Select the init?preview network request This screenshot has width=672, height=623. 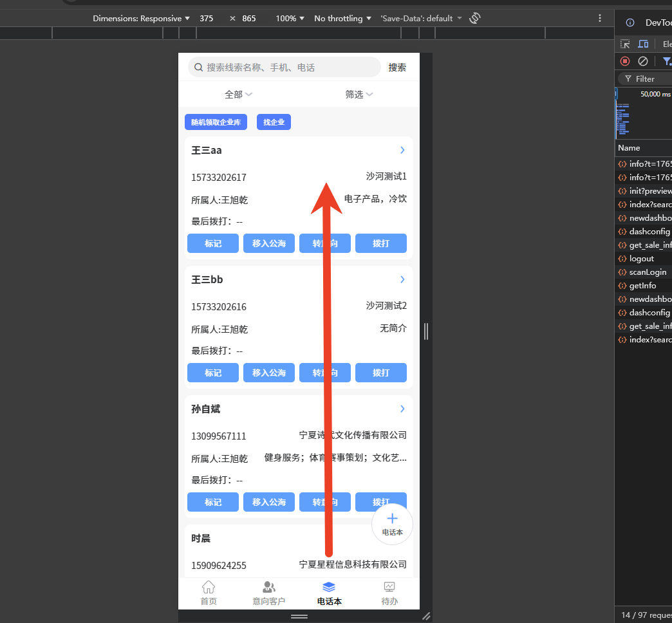[644, 191]
